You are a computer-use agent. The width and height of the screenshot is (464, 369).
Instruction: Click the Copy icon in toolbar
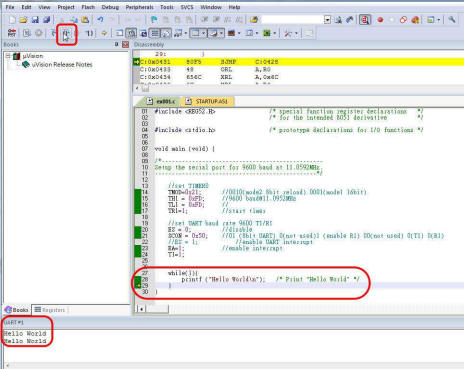(x=74, y=20)
